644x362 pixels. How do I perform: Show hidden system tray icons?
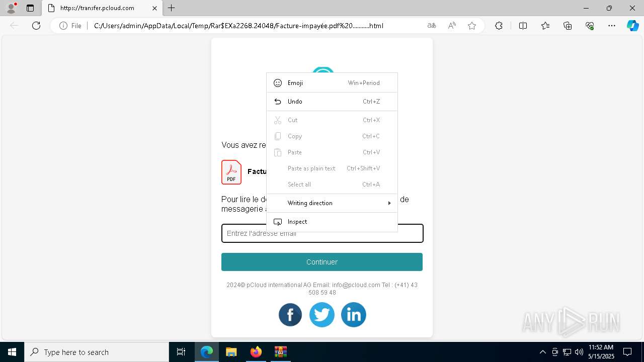pyautogui.click(x=542, y=352)
